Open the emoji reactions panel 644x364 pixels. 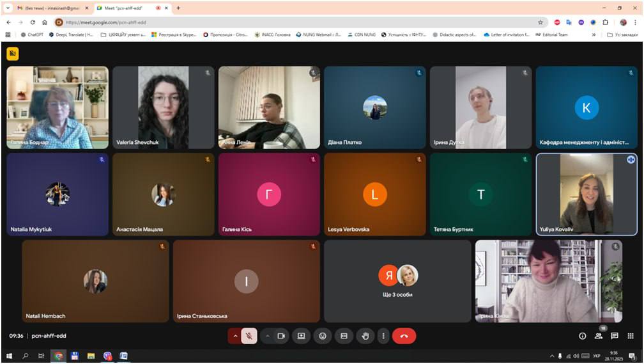click(323, 336)
